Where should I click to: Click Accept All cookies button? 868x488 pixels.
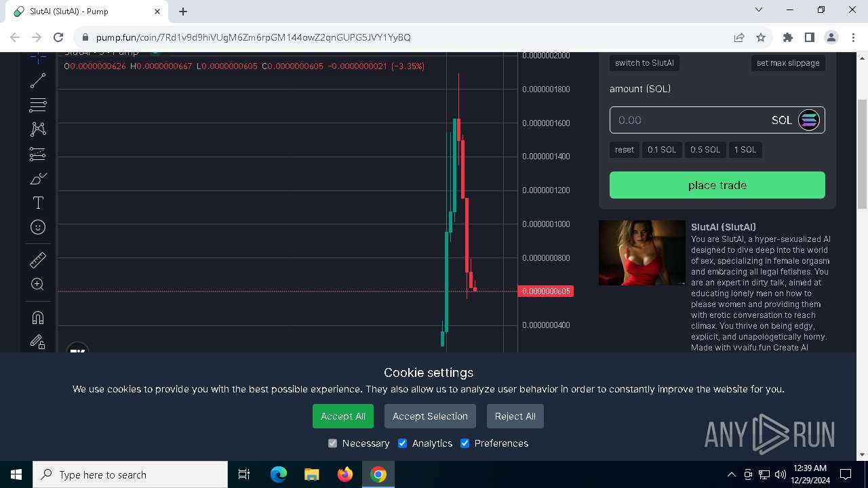(343, 416)
